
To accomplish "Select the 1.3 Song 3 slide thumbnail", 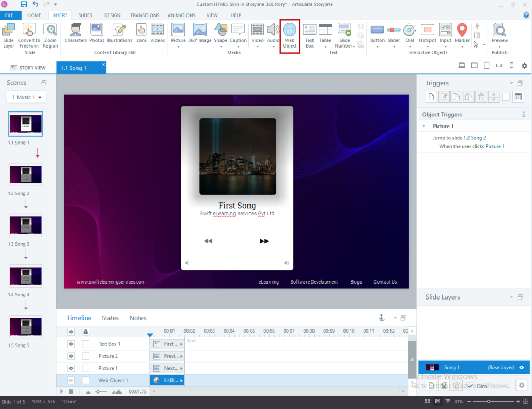I will 26,226.
